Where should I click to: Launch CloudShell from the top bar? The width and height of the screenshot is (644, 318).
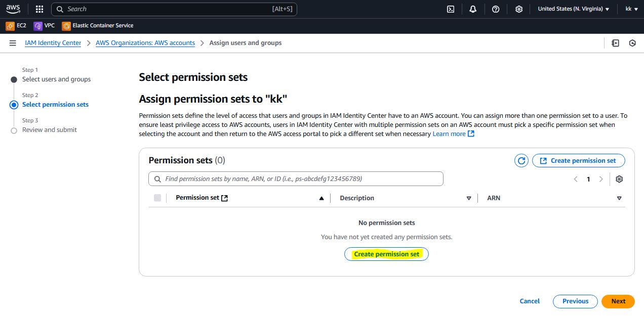point(450,9)
